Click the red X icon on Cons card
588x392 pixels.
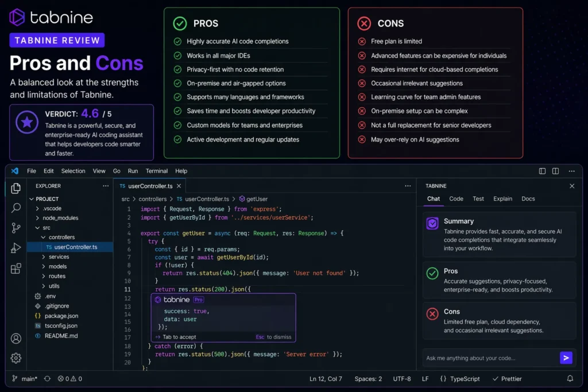tap(432, 314)
